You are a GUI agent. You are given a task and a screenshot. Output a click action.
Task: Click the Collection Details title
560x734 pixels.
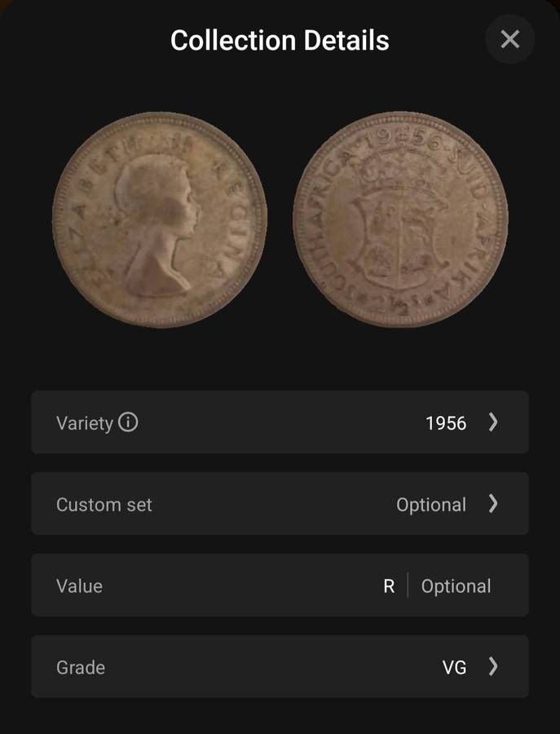(280, 40)
